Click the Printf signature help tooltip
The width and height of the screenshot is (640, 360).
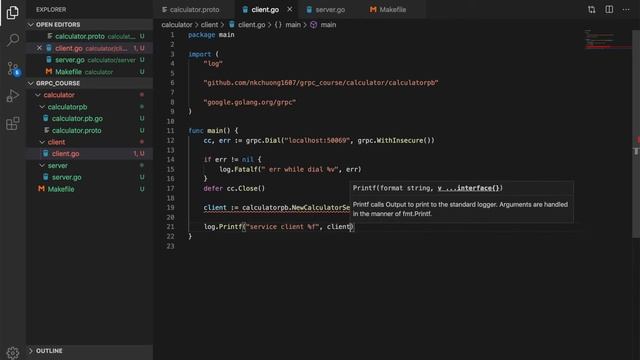click(461, 202)
